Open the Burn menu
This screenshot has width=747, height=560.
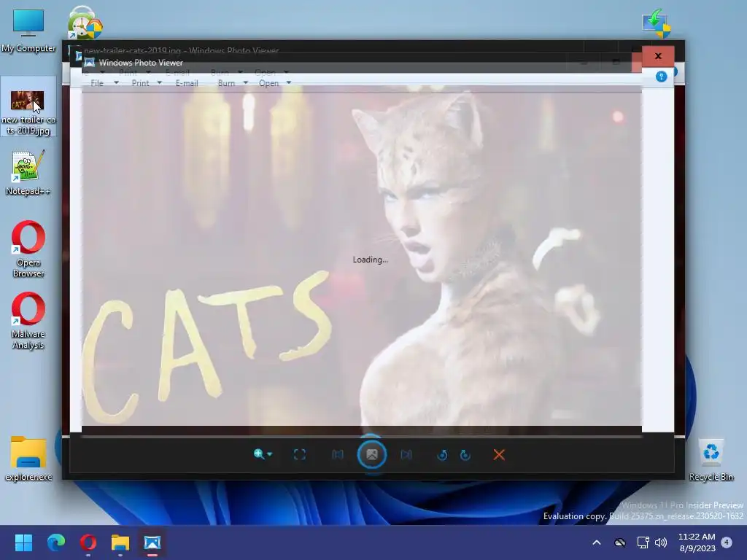(226, 83)
